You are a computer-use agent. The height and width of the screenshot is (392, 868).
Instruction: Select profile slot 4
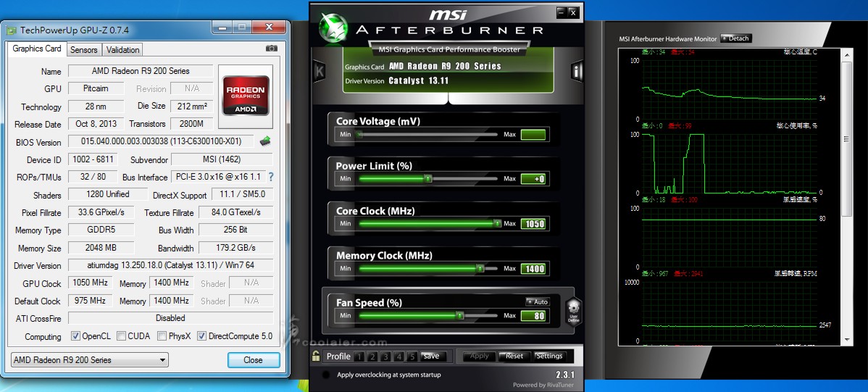click(x=398, y=356)
